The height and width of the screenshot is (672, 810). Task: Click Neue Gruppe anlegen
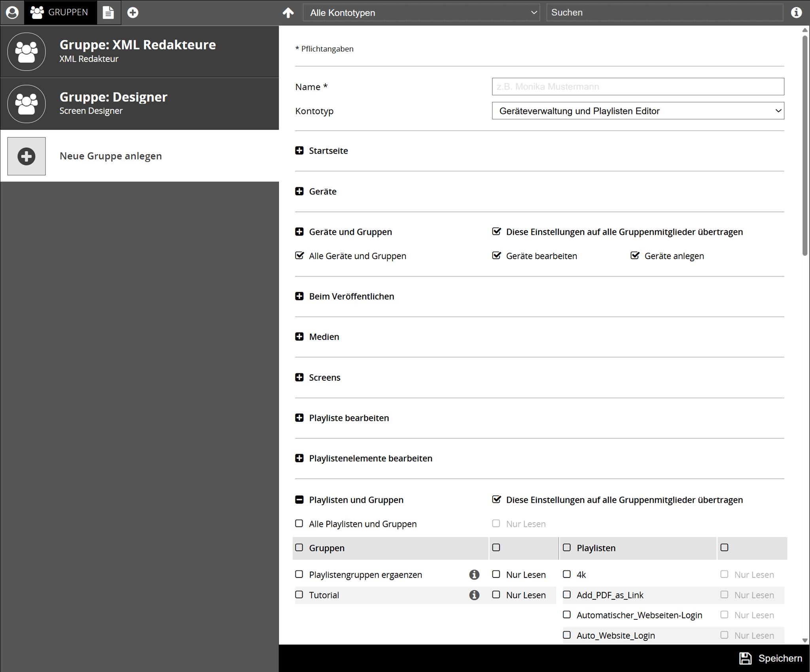pos(111,156)
